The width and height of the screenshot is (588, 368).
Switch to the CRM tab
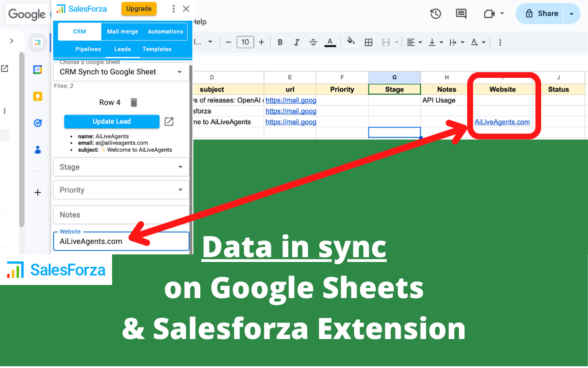[79, 32]
